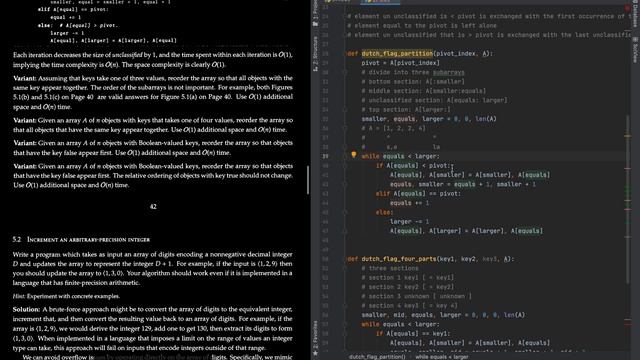This screenshot has width=640, height=360.
Task: Click the 'Solution:' paragraph start in the PDF
Action: (x=27, y=309)
